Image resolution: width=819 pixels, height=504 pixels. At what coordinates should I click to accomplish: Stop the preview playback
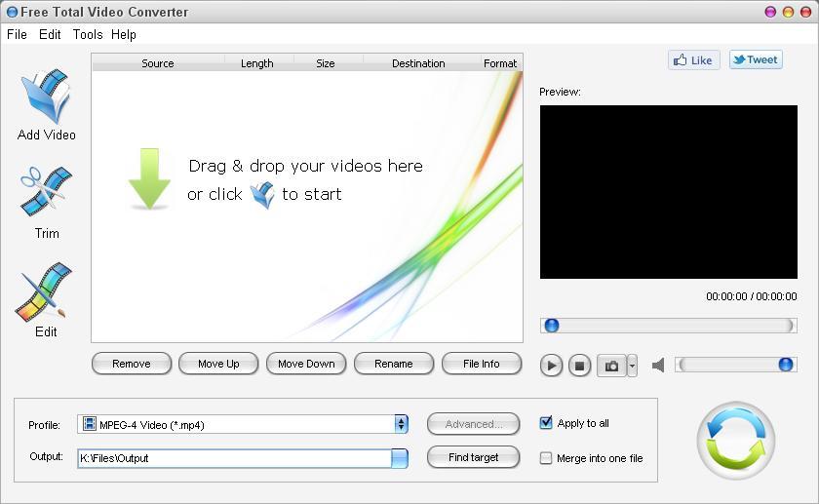coord(579,366)
